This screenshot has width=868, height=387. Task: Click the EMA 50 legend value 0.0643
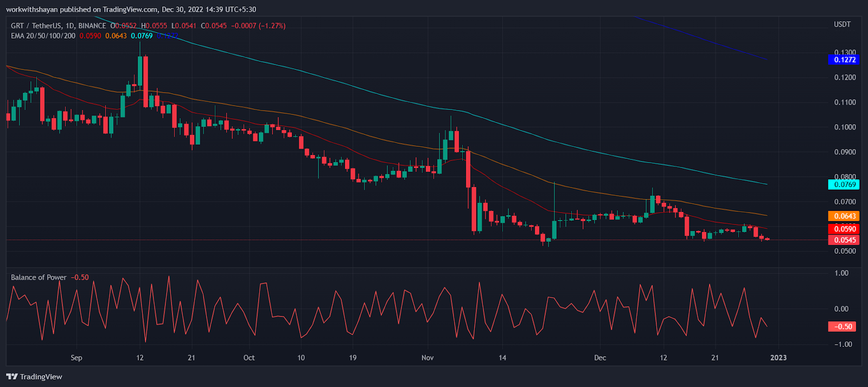pyautogui.click(x=116, y=36)
